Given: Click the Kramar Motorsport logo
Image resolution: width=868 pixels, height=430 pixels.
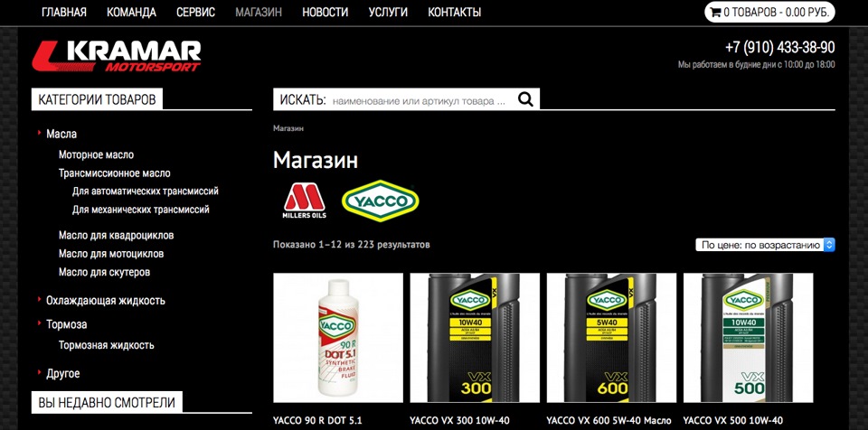Looking at the screenshot, I should tap(117, 56).
